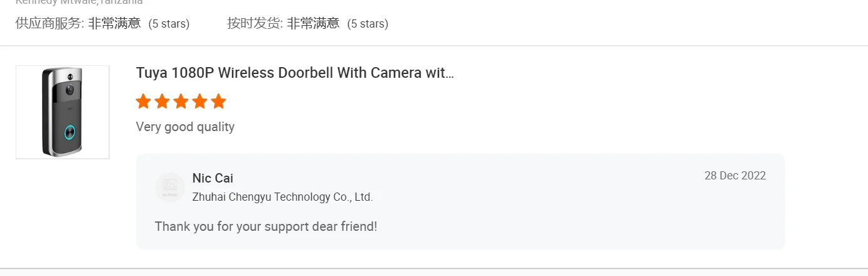
Task: Click the 供应商服务 label
Action: point(49,24)
